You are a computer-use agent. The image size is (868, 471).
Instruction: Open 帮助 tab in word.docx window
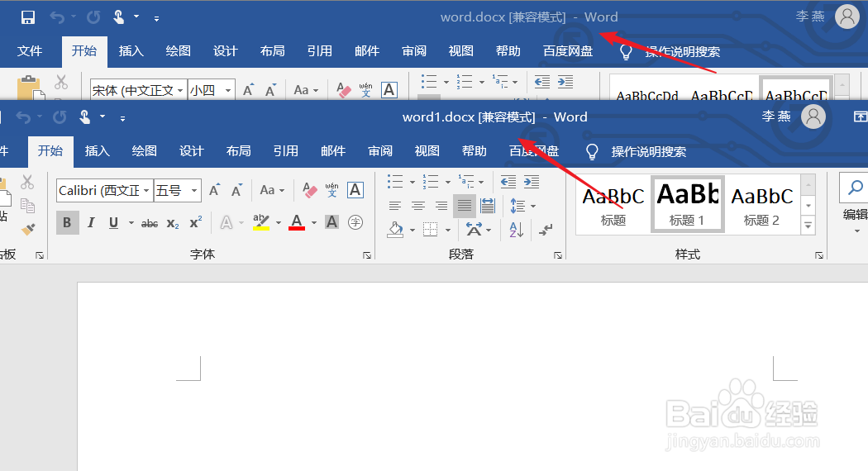508,51
